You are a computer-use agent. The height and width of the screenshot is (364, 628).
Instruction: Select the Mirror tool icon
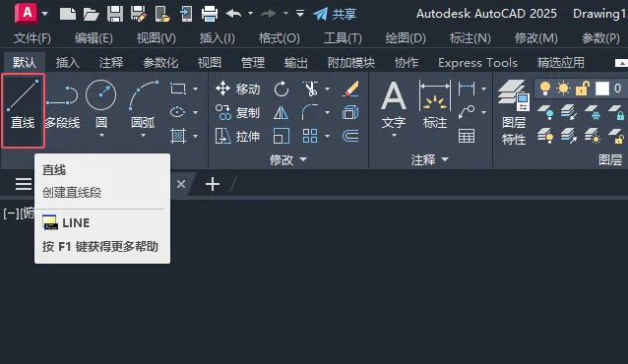coord(281,112)
